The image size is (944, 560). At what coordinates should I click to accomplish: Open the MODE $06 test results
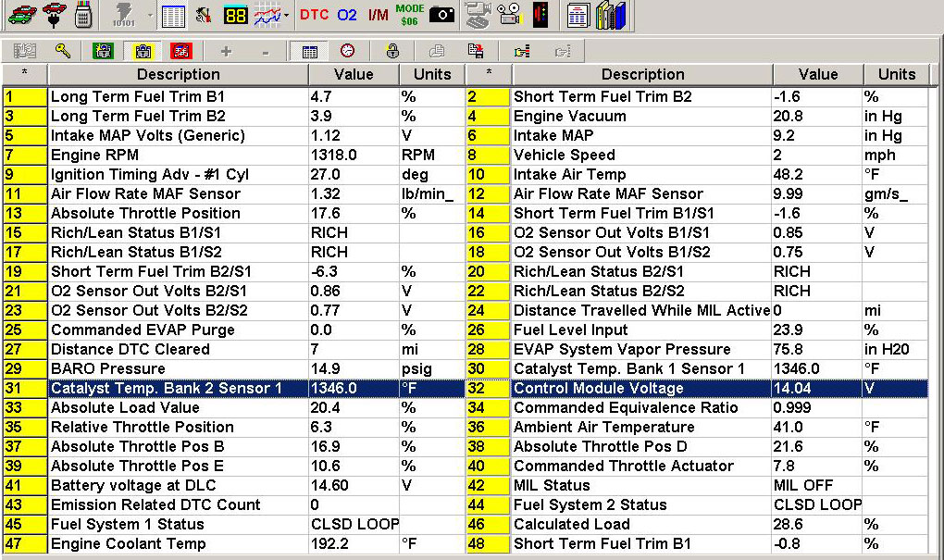click(x=410, y=15)
